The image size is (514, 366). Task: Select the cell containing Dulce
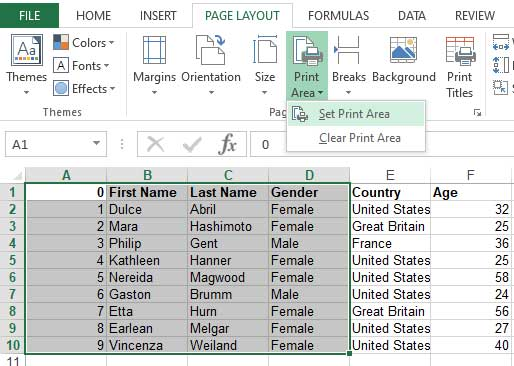147,209
